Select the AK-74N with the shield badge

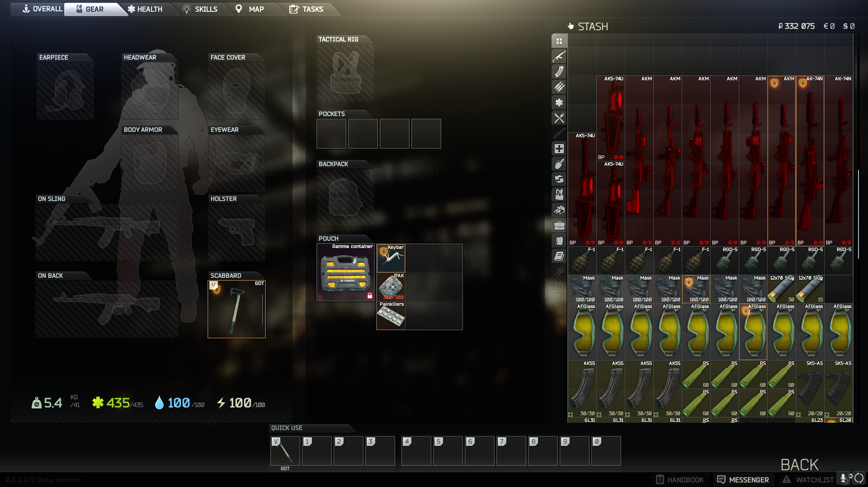810,161
